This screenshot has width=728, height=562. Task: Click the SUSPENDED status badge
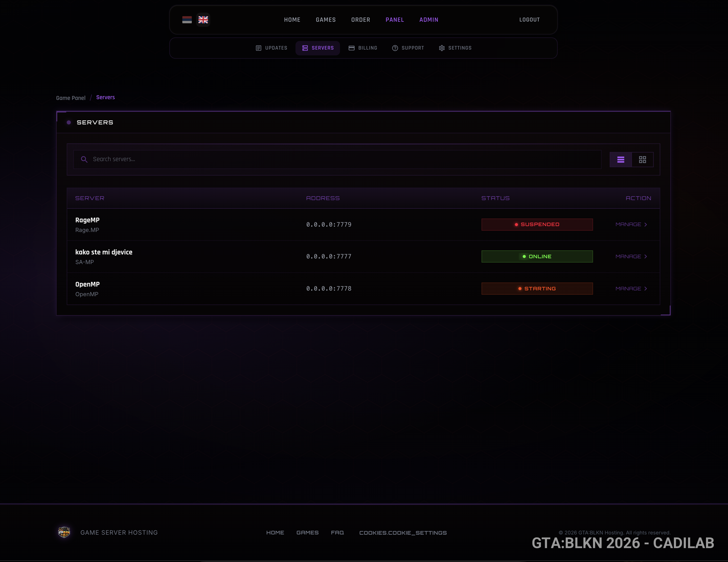click(x=537, y=224)
